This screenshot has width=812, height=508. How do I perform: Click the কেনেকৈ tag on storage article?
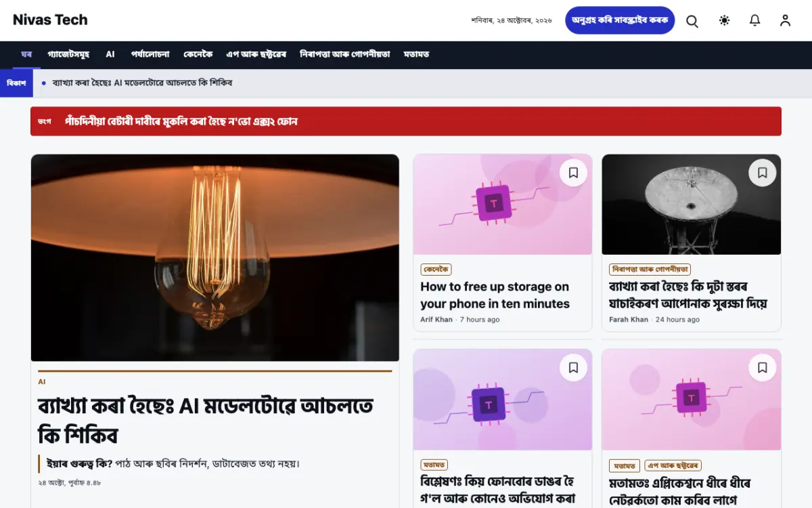pos(436,270)
